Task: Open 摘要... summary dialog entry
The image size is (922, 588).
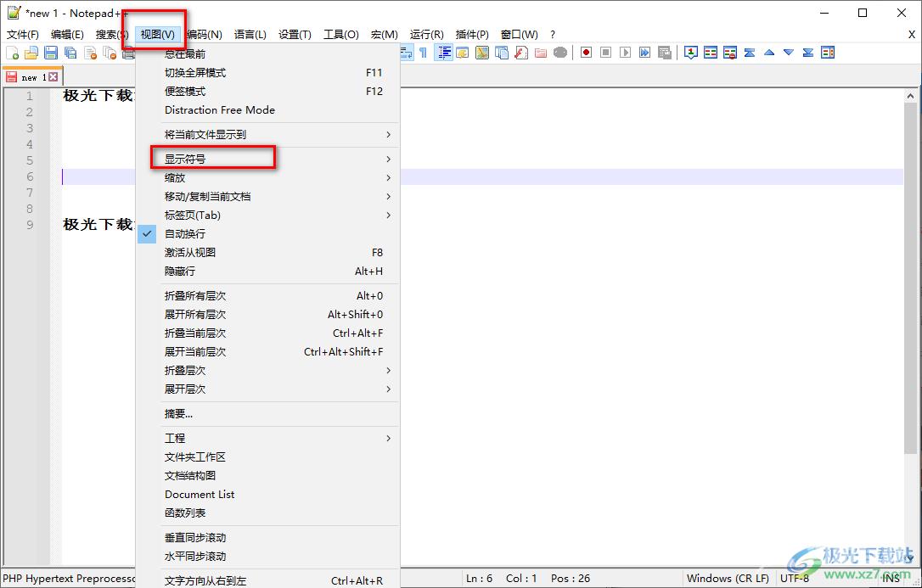Action: click(x=267, y=414)
